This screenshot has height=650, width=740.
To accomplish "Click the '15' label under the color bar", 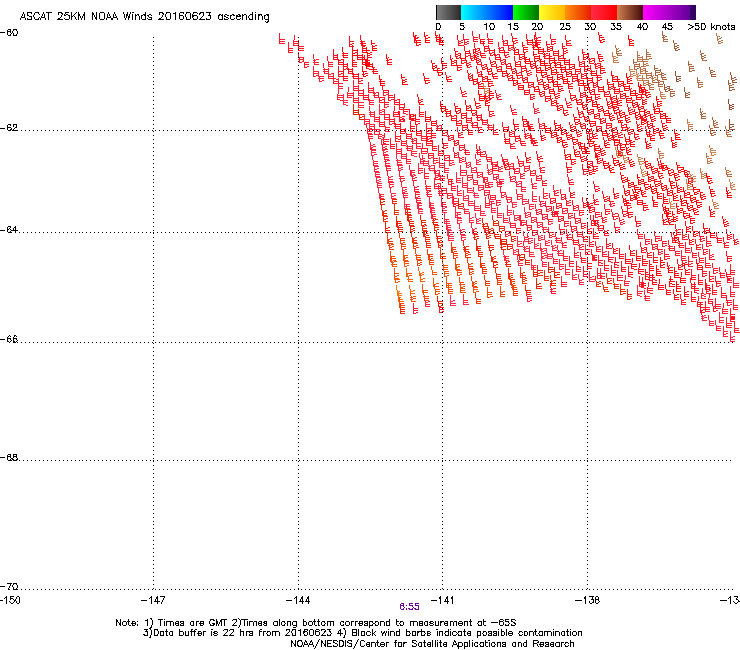I will (513, 27).
